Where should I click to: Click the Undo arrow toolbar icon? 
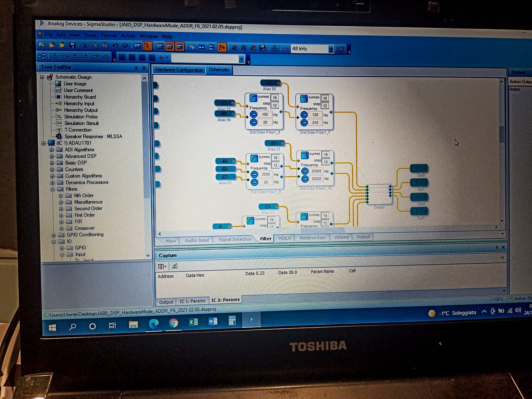116,45
